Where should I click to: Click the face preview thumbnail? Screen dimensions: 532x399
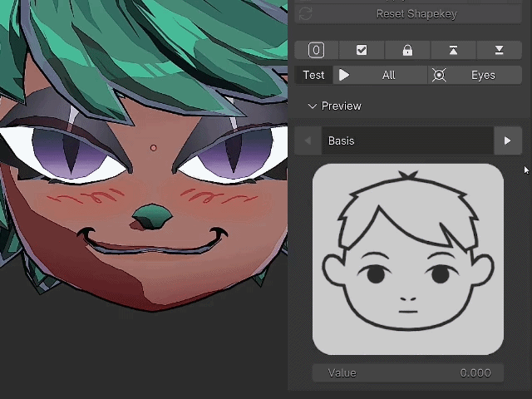coord(408,259)
